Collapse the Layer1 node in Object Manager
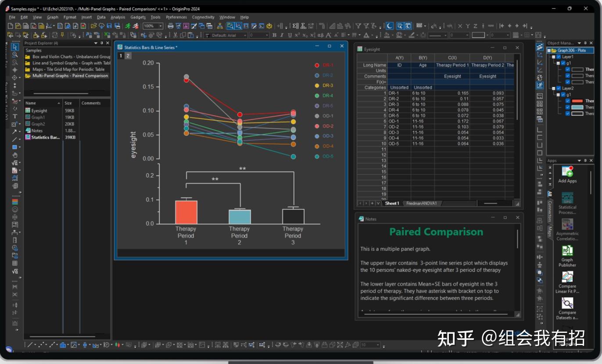 [x=554, y=57]
